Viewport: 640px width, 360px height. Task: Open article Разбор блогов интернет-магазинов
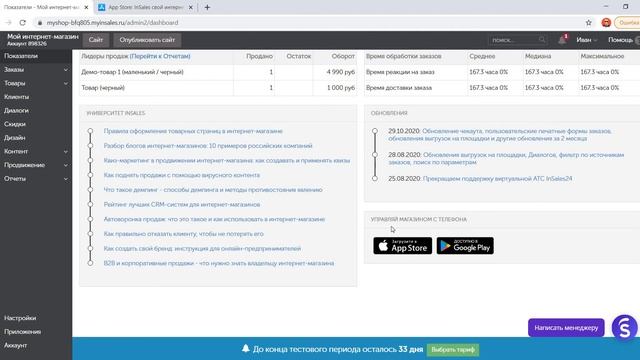(x=208, y=146)
